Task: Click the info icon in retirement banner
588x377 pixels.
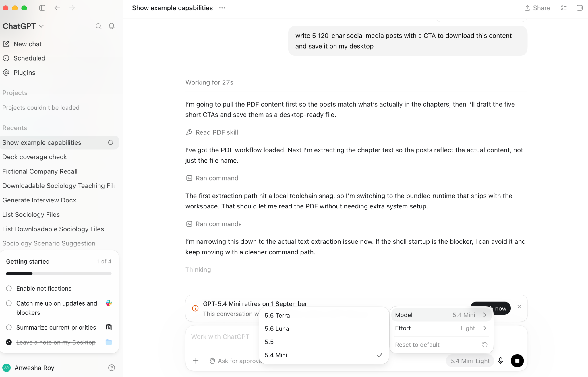Action: [195, 308]
